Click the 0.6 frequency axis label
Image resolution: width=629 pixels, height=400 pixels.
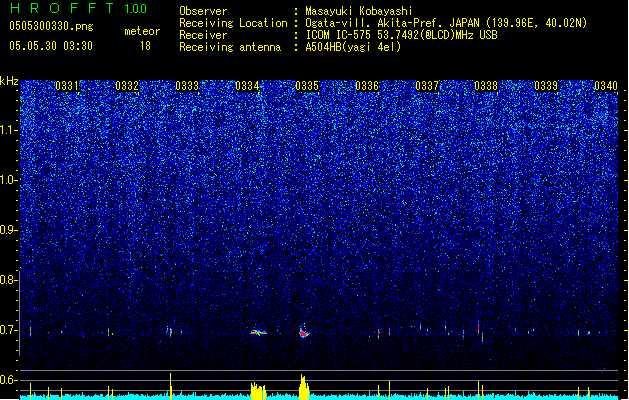click(x=8, y=380)
